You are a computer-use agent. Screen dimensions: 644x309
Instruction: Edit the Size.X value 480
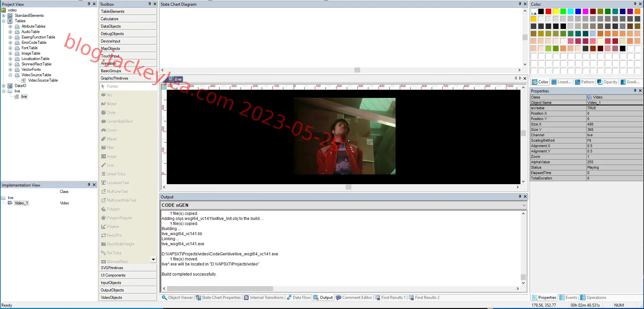point(614,124)
